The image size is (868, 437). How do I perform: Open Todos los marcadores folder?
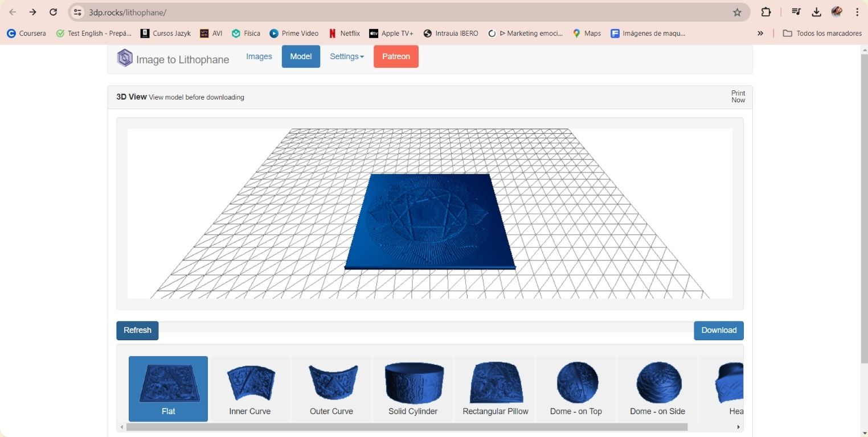point(822,34)
